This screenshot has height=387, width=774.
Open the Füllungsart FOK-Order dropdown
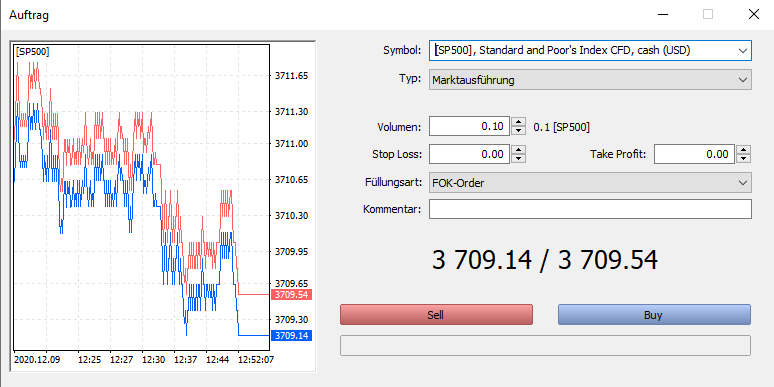pos(590,183)
